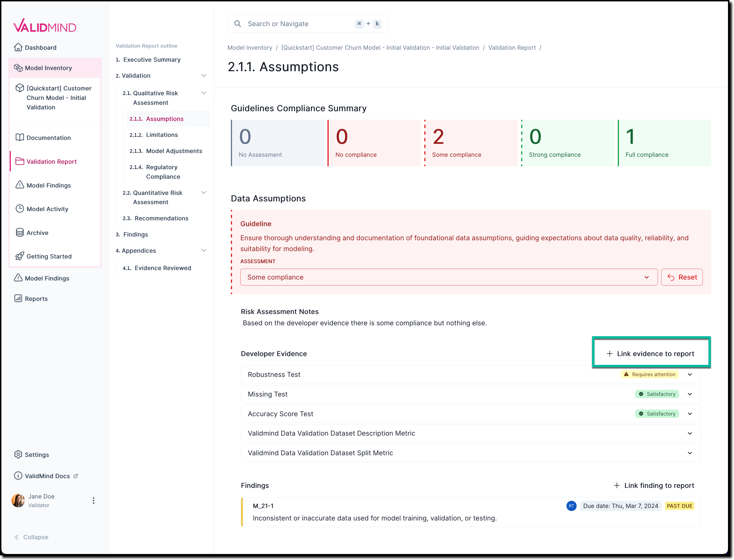Click the Reports bar chart icon
The image size is (734, 560).
click(18, 298)
